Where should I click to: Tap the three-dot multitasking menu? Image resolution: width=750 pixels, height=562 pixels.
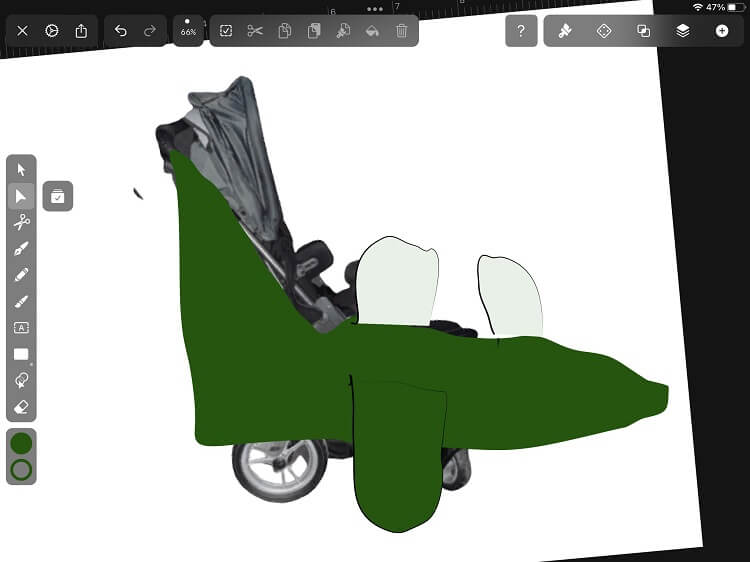[x=375, y=9]
